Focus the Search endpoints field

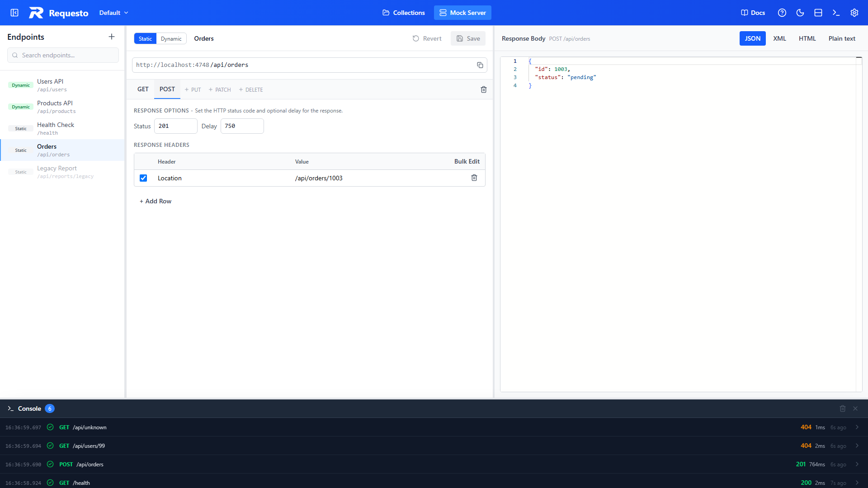pyautogui.click(x=63, y=55)
